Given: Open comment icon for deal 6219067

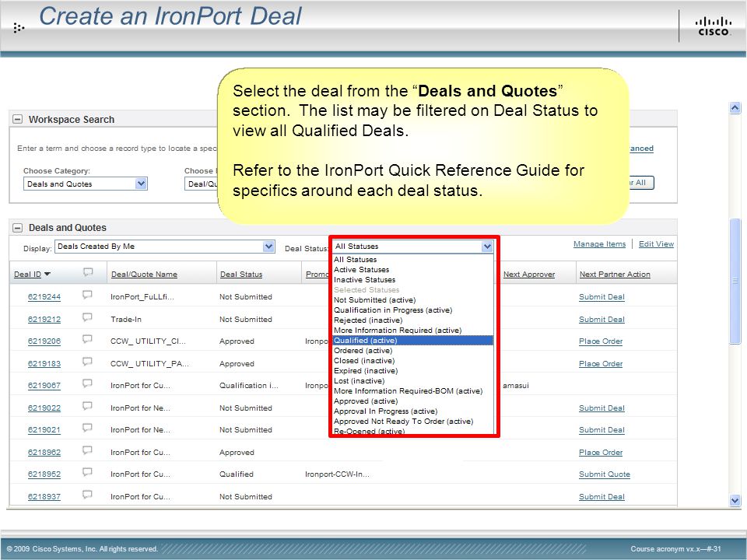Looking at the screenshot, I should [x=87, y=383].
